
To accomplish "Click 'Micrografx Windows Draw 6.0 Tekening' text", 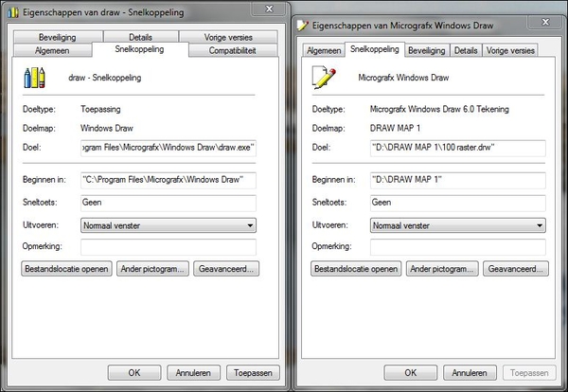I will coord(439,109).
